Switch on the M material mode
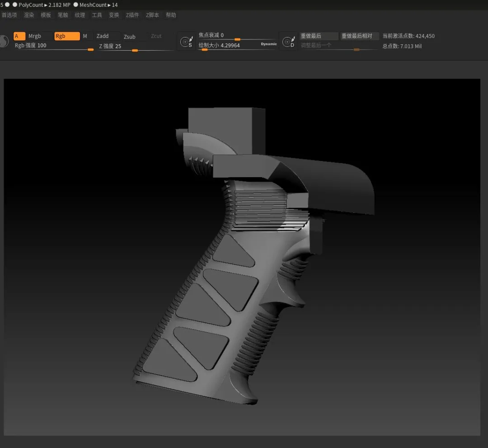 point(85,36)
